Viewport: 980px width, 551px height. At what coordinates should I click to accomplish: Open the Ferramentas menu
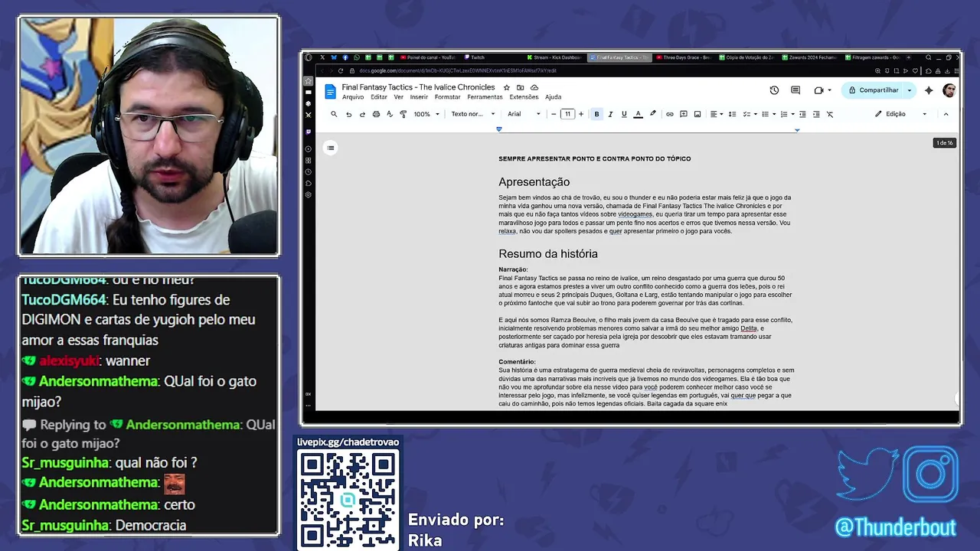pyautogui.click(x=485, y=97)
